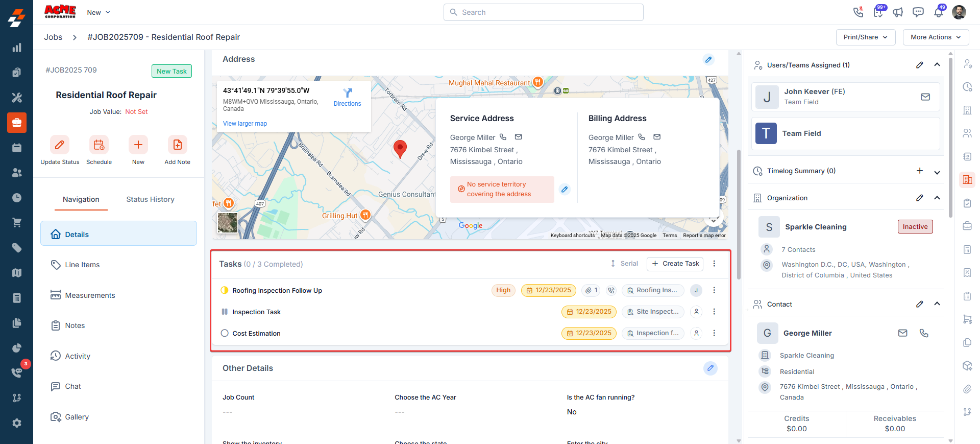
Task: Click call icon on Roofing Inspection Follow Up
Action: coord(611,290)
